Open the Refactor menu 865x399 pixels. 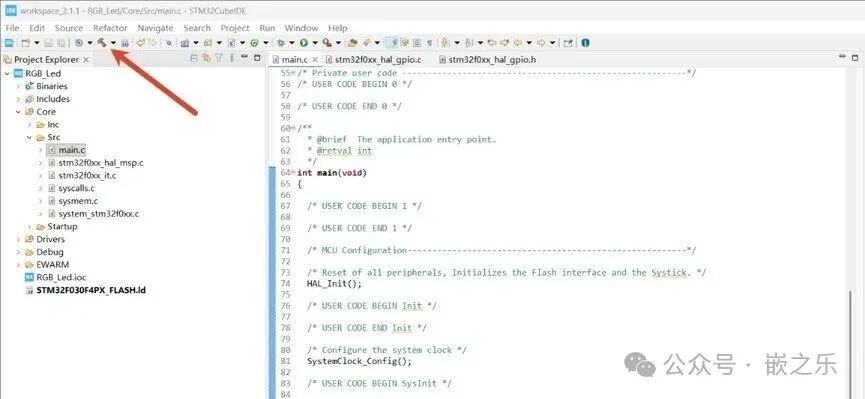(x=110, y=28)
